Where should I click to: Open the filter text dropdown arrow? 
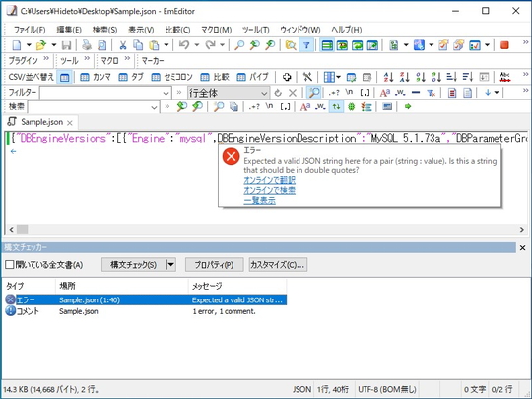click(166, 93)
